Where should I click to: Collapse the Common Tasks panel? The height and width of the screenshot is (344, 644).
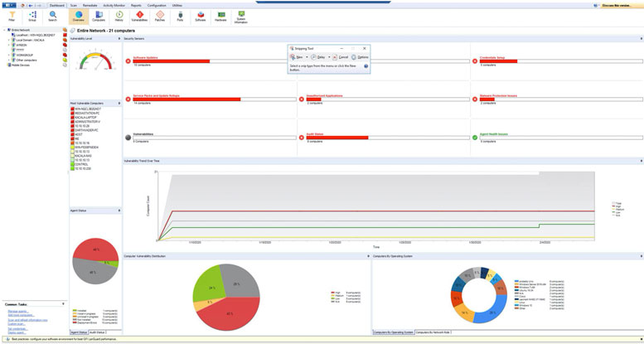64,304
